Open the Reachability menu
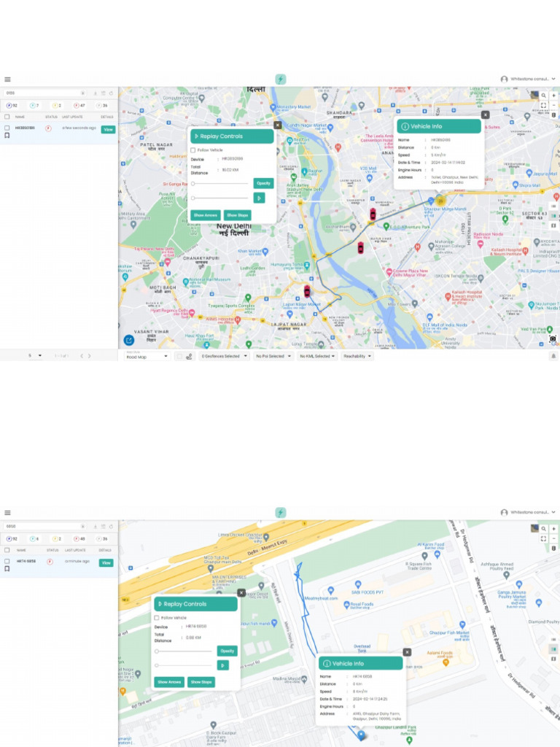The image size is (560, 747). [x=357, y=356]
